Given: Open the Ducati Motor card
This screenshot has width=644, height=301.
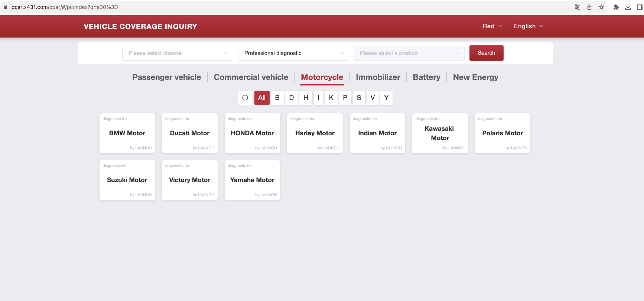Looking at the screenshot, I should 190,133.
